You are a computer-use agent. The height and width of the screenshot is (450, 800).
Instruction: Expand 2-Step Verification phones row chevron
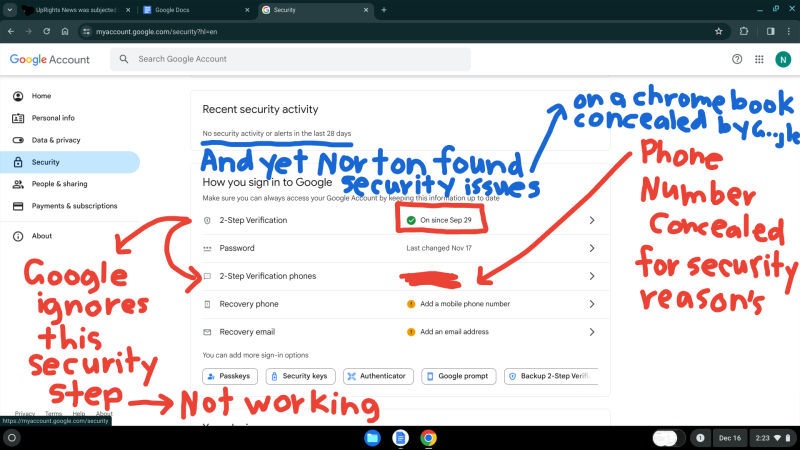click(592, 276)
